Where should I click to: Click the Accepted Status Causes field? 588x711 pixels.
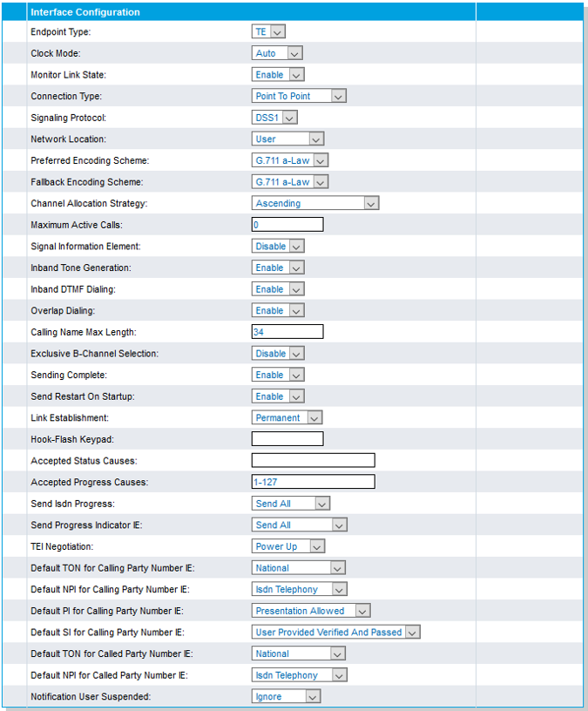coord(313,460)
